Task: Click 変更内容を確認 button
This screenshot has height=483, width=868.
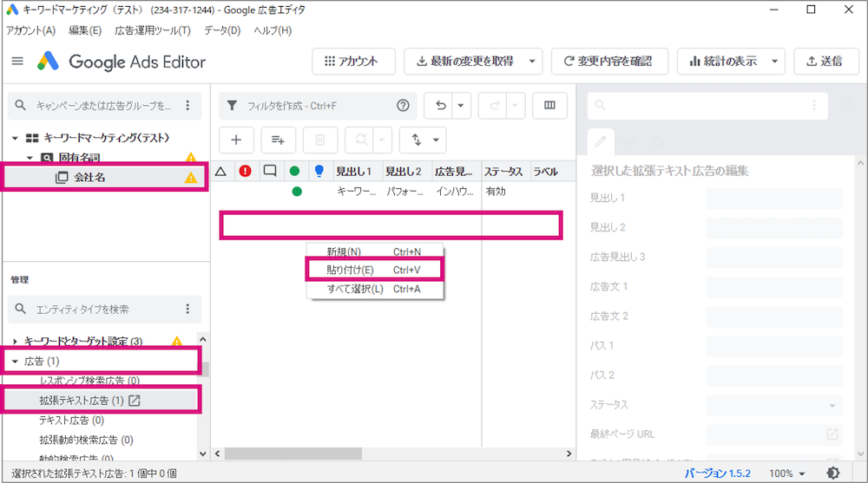Action: click(609, 62)
